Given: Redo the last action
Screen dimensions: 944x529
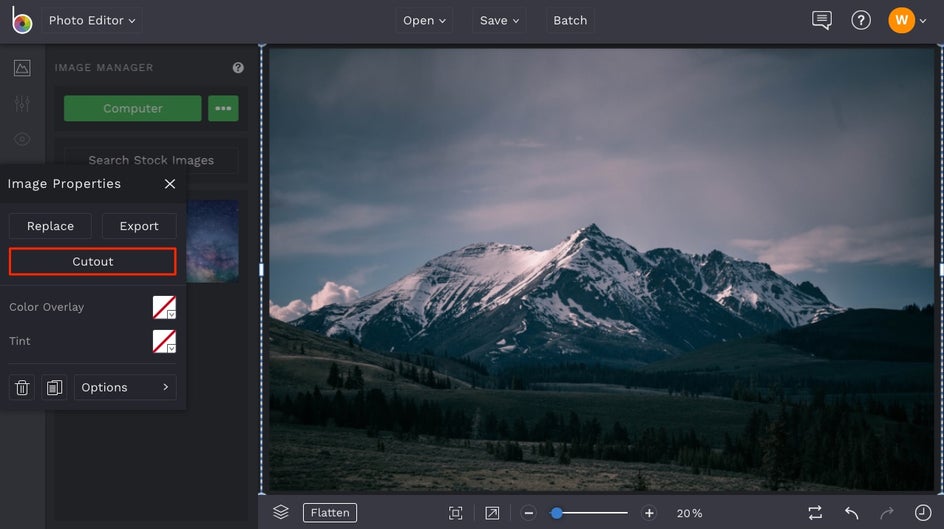Looking at the screenshot, I should click(x=887, y=513).
